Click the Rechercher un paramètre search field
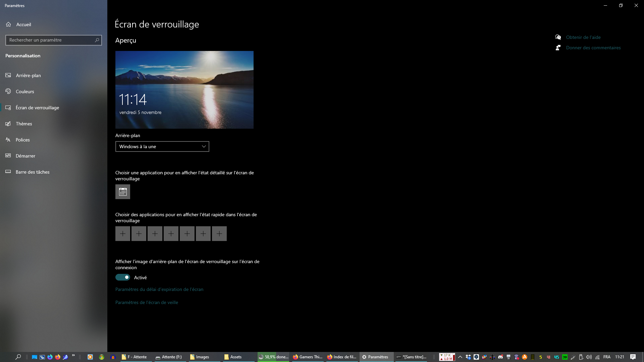Screen dimensions: 644x362 pos(54,40)
